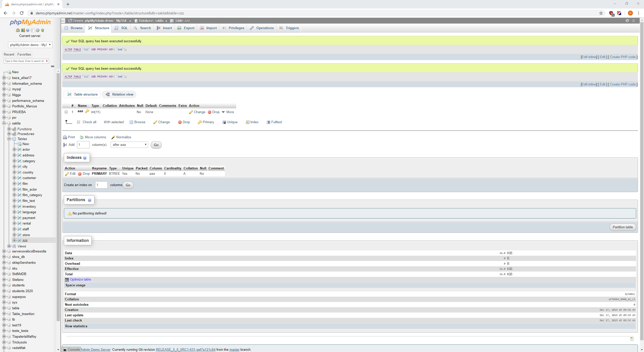Click the database filter search field
The image size is (644, 352).
coord(25,61)
